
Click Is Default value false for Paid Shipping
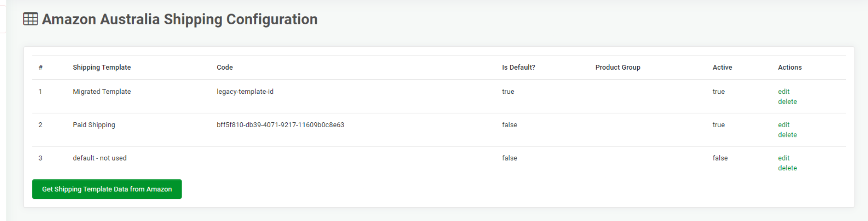point(509,125)
